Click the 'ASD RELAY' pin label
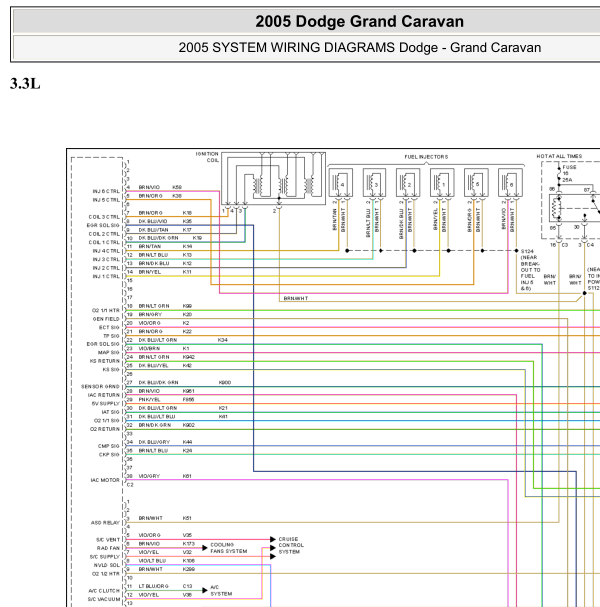Viewport: 600px width, 607px height. tap(105, 523)
